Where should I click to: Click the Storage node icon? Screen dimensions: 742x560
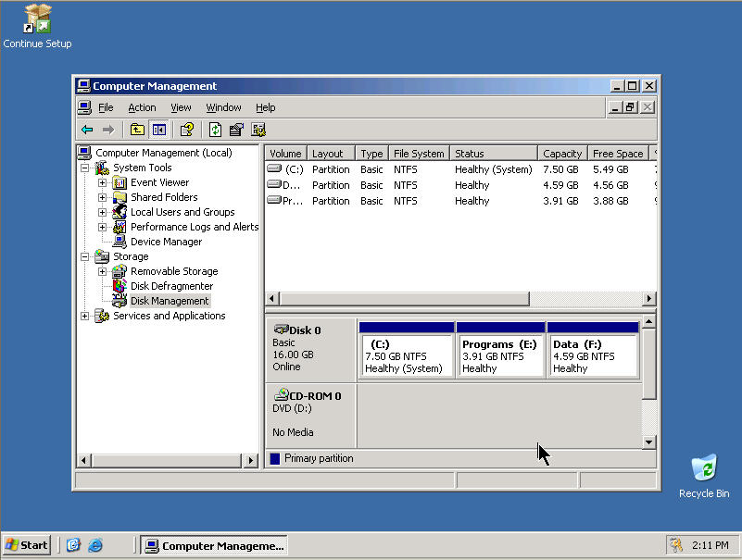[x=102, y=256]
